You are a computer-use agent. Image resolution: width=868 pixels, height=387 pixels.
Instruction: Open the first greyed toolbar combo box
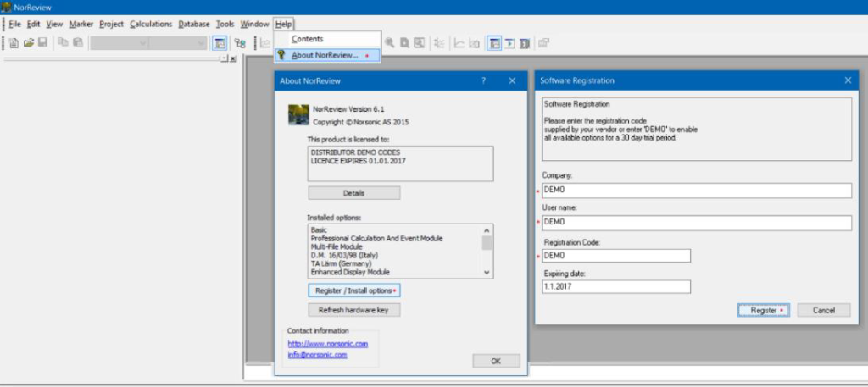point(120,43)
